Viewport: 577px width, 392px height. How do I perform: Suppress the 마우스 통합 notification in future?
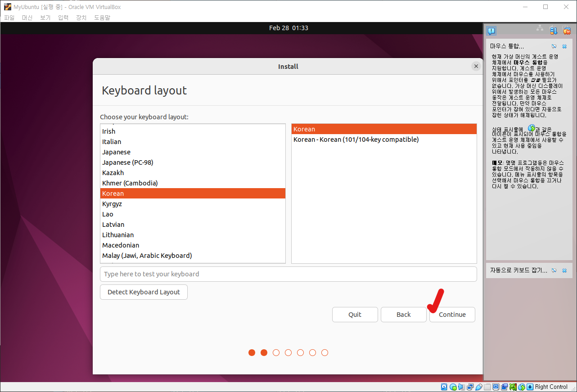[554, 46]
